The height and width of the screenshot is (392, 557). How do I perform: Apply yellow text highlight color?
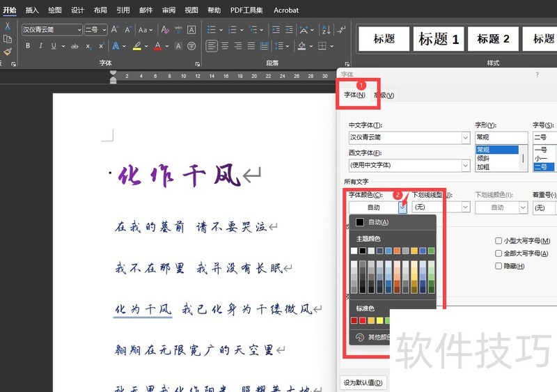pos(137,46)
